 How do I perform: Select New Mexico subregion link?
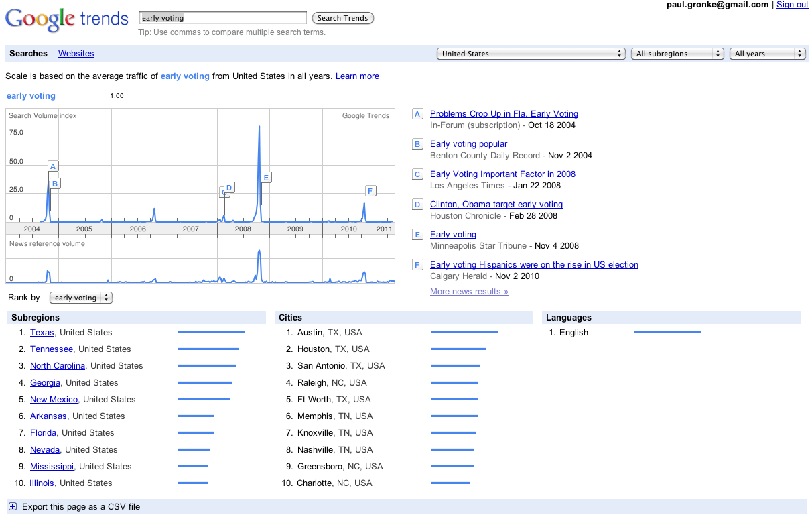pos(54,400)
